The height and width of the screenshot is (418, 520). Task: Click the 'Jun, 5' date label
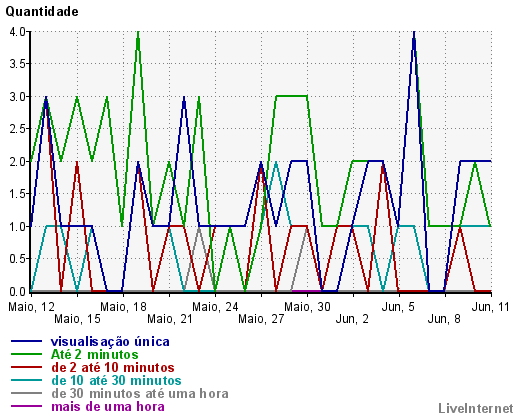pos(398,307)
